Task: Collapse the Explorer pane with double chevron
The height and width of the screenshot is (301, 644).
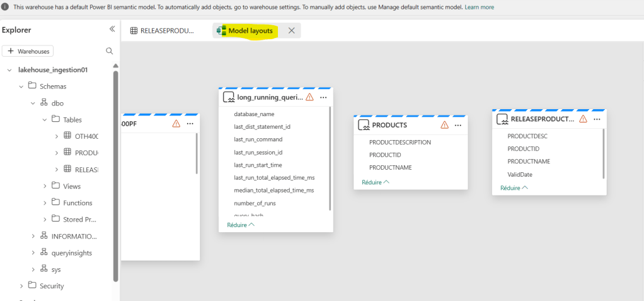Action: coord(112,29)
